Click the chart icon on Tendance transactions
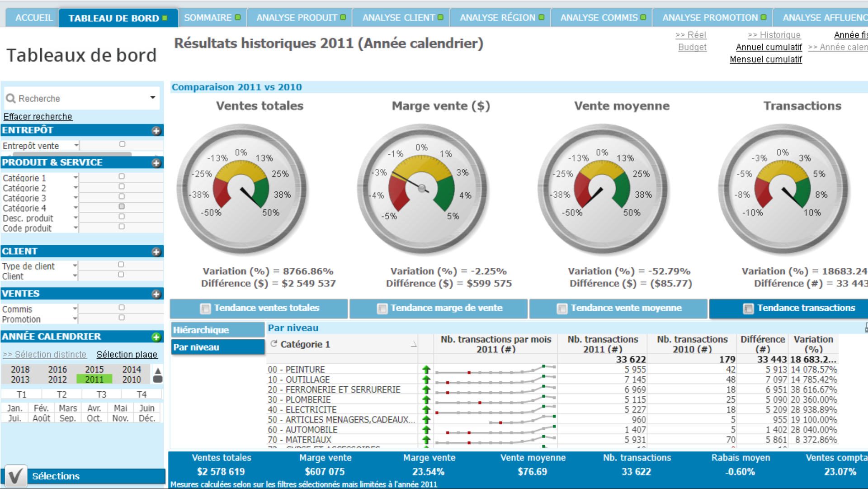The width and height of the screenshot is (868, 489). (748, 309)
